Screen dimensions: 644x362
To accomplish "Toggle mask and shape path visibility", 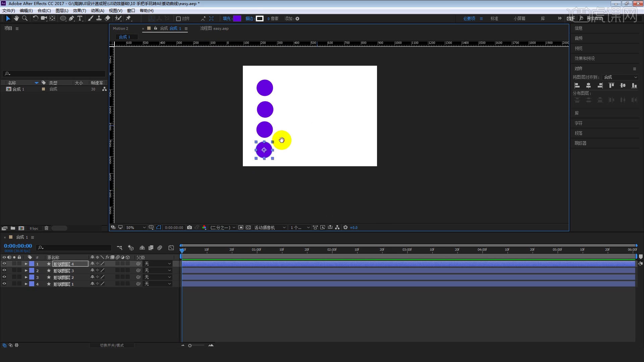I will click(x=159, y=228).
